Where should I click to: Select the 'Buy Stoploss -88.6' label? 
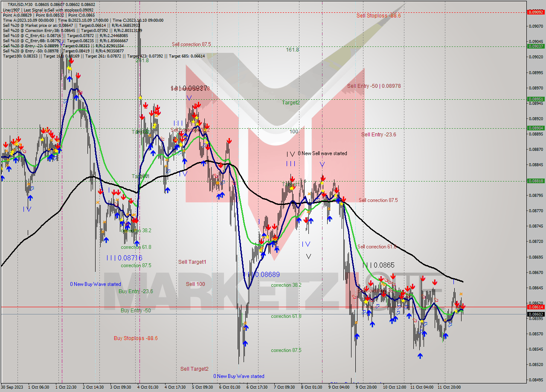pos(136,338)
